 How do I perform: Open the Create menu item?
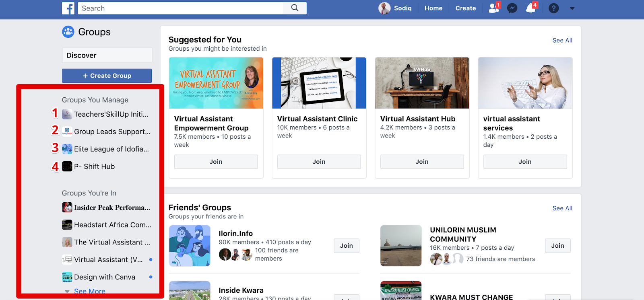pyautogui.click(x=466, y=8)
